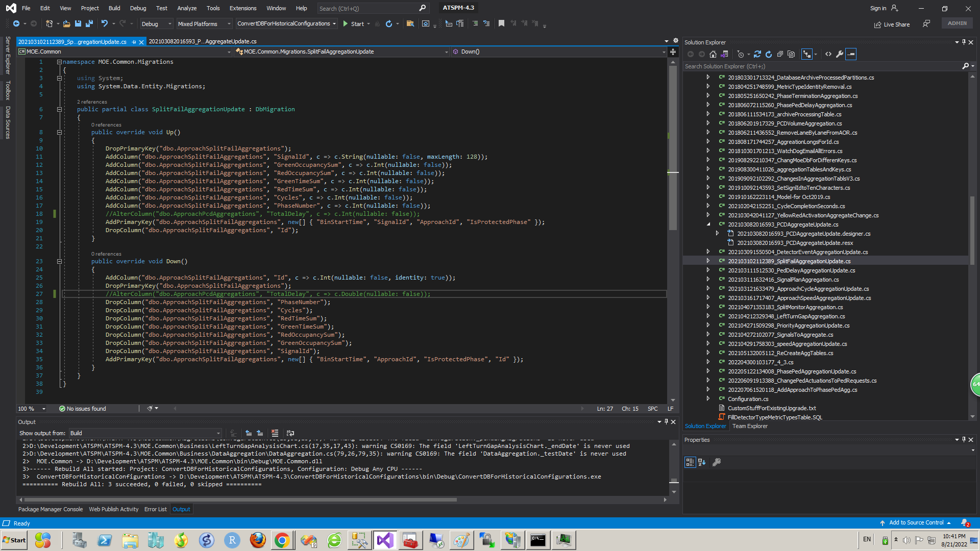The width and height of the screenshot is (980, 551).
Task: Click Collapse All in Solution Explorer
Action: 780,54
